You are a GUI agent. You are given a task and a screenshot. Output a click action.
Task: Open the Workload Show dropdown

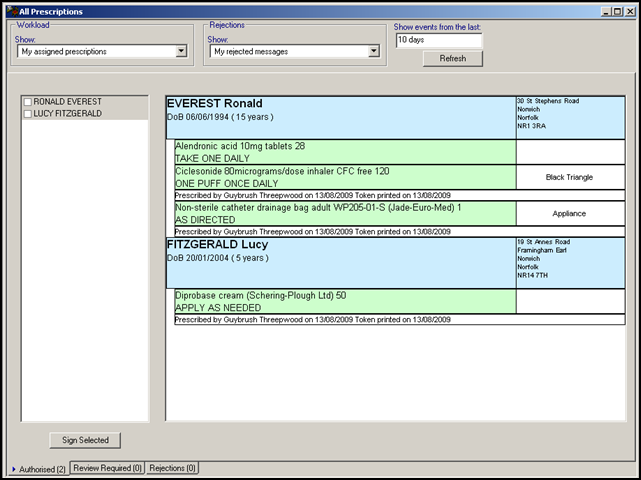click(x=181, y=51)
